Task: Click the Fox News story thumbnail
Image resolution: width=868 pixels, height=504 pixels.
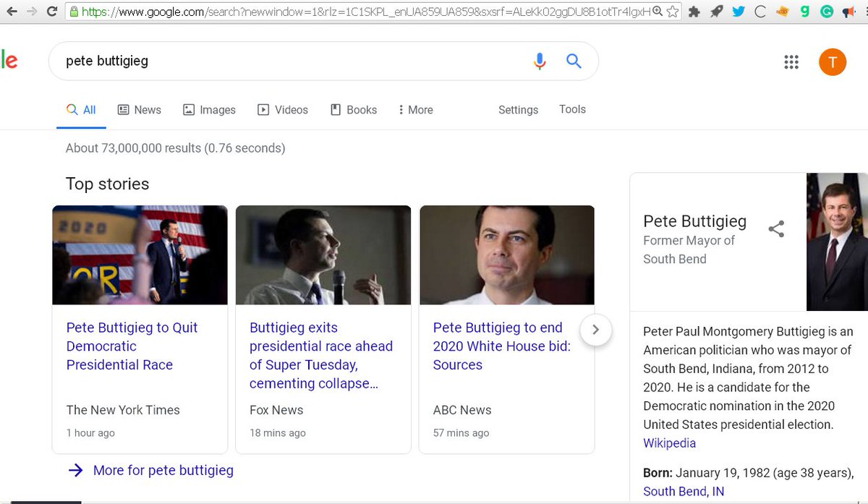Action: point(323,255)
